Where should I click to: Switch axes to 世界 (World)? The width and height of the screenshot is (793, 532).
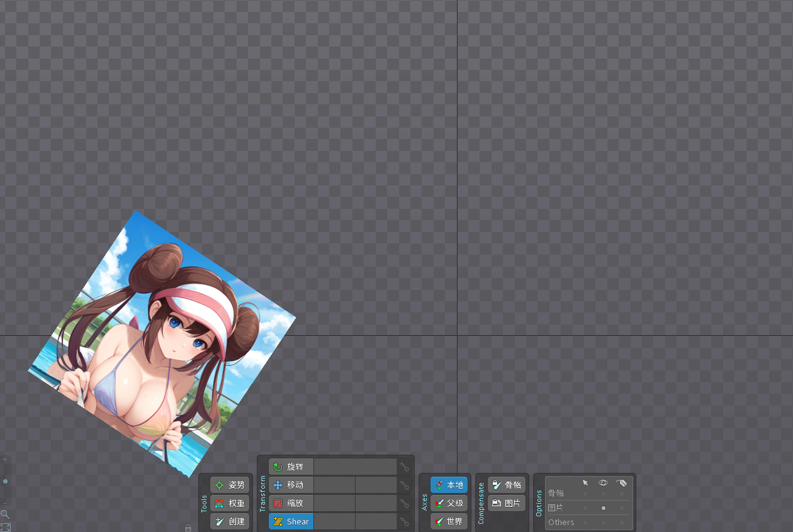pyautogui.click(x=449, y=521)
